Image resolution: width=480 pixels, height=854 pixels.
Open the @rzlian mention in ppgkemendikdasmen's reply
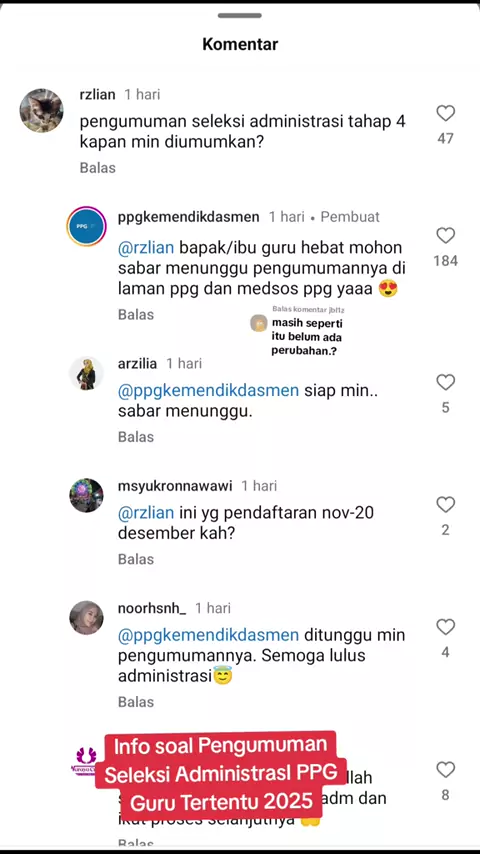[146, 248]
